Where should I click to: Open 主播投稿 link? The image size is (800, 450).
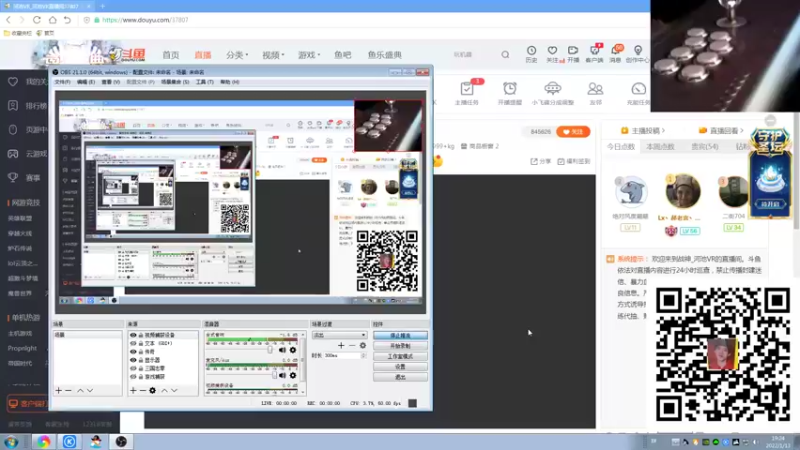(642, 131)
